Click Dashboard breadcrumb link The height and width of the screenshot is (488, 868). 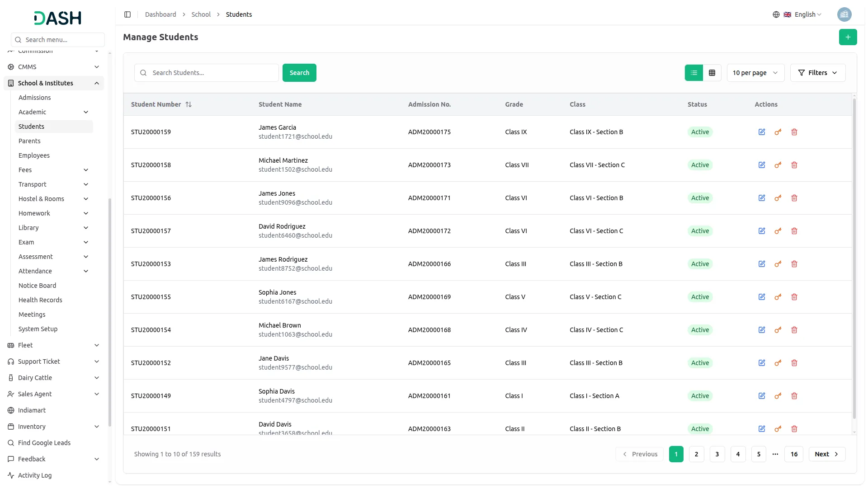coord(160,14)
